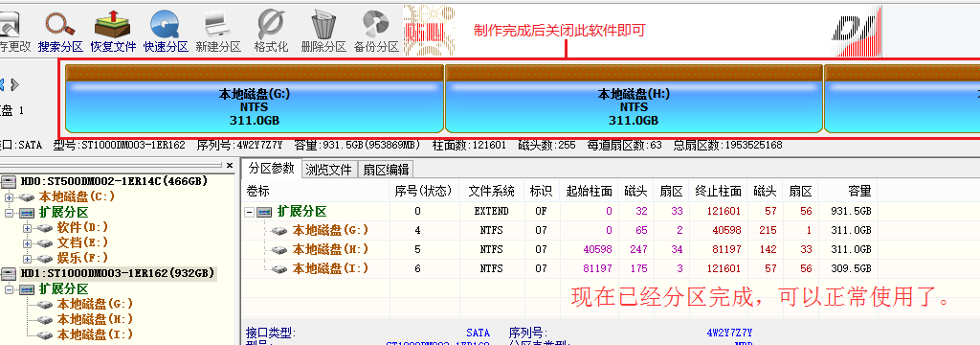This screenshot has height=345, width=980.
Task: Click the 标识 column header
Action: tap(542, 191)
